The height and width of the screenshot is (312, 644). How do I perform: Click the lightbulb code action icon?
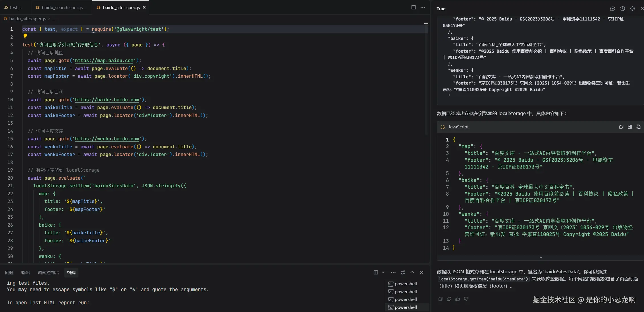pos(25,36)
